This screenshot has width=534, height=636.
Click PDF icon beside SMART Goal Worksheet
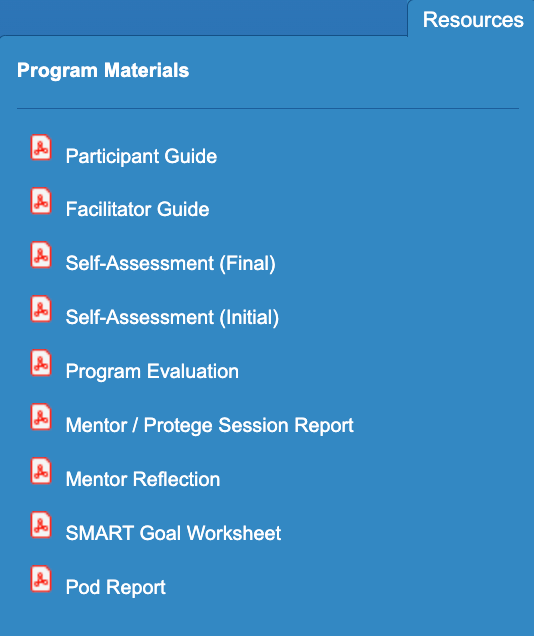(41, 524)
